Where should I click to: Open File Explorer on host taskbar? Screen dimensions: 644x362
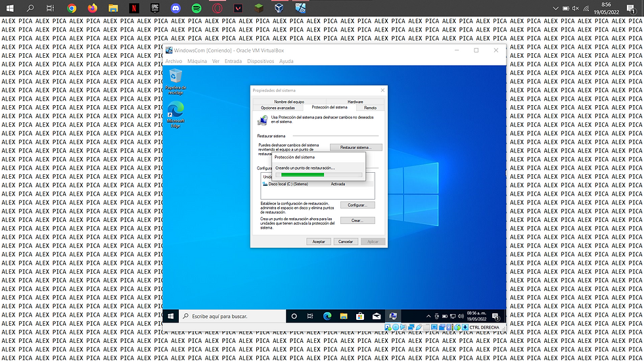point(113,8)
